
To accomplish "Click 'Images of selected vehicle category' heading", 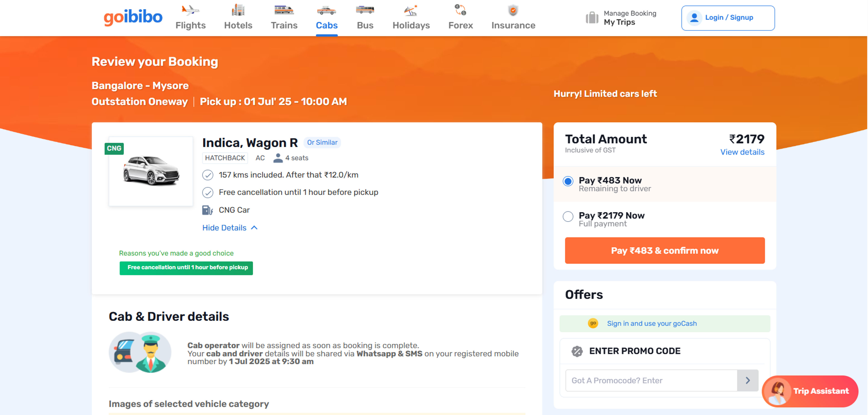I will click(x=188, y=404).
